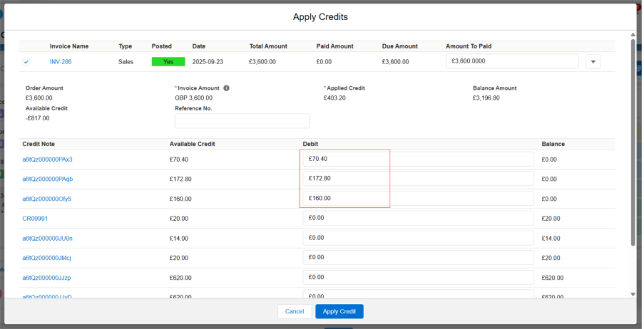Click the Debit field showing £160.00
This screenshot has height=329, width=644.
click(x=418, y=198)
